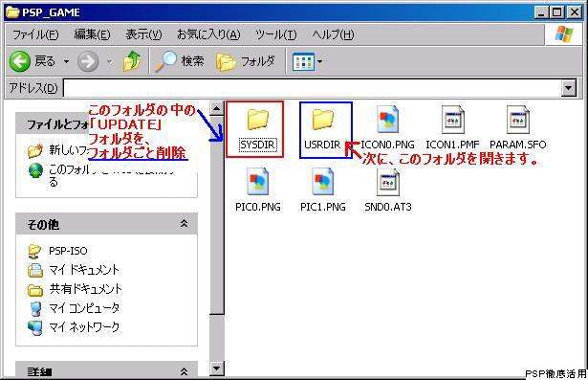Click the 詳細 panel header text

click(x=40, y=372)
